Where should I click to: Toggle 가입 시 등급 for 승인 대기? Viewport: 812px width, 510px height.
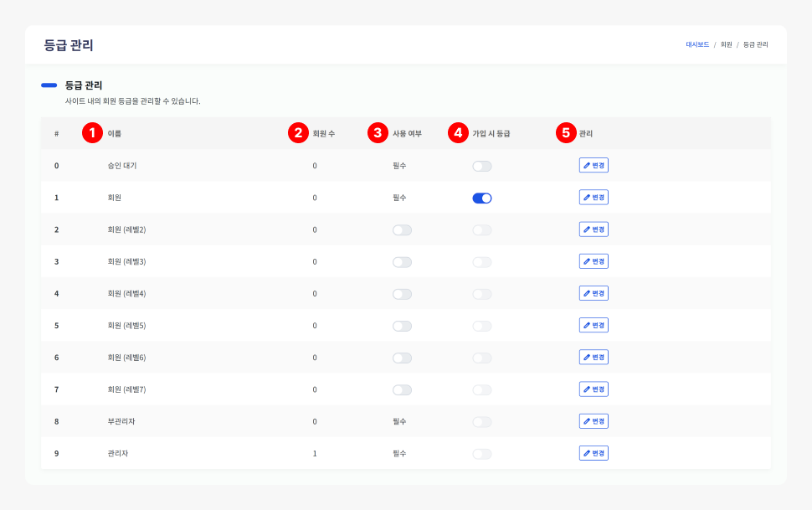pos(481,167)
